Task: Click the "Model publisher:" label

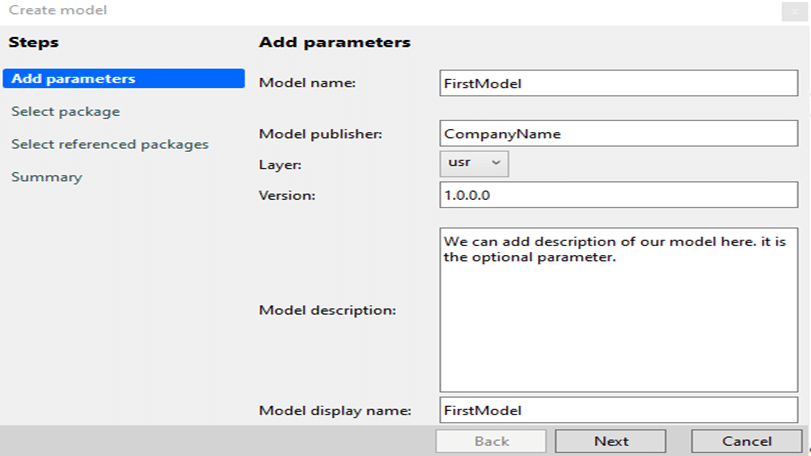Action: [x=321, y=133]
